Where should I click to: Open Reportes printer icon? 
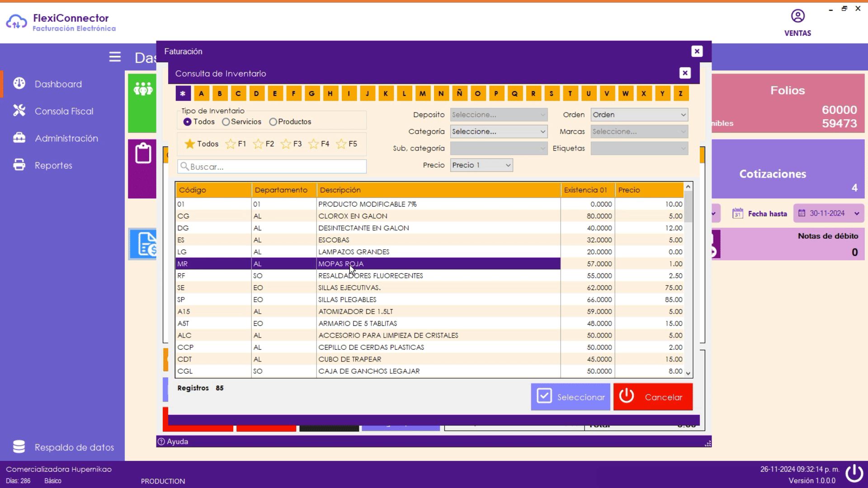tap(19, 165)
